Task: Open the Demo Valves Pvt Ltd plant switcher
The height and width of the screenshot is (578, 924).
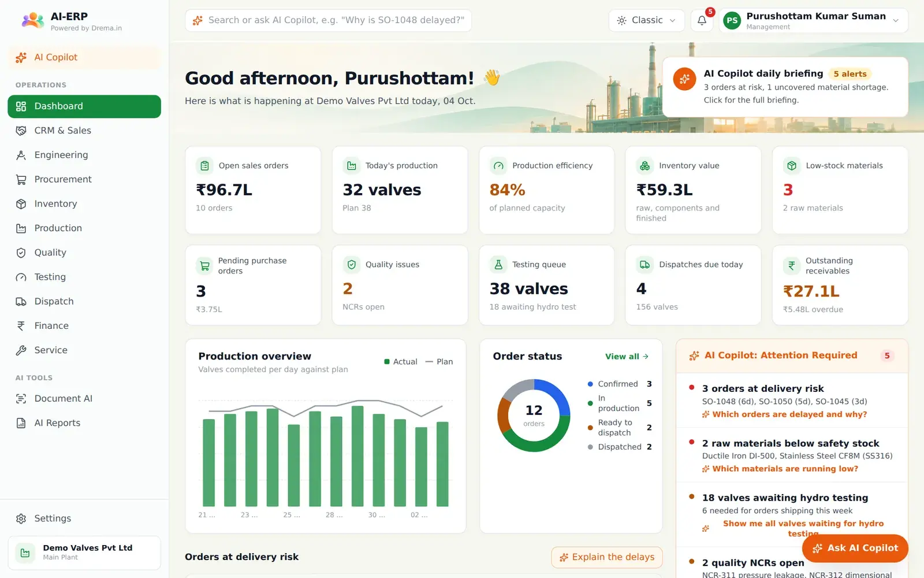Action: (84, 553)
